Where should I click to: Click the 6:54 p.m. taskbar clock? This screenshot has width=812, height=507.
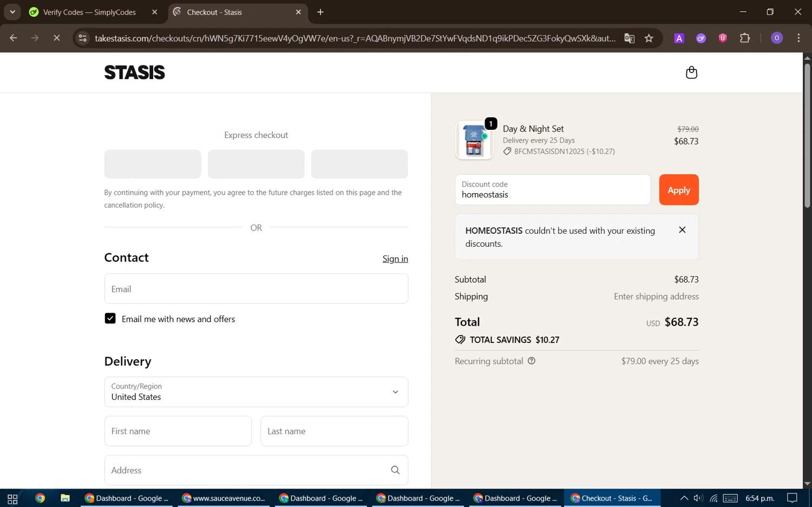point(759,498)
